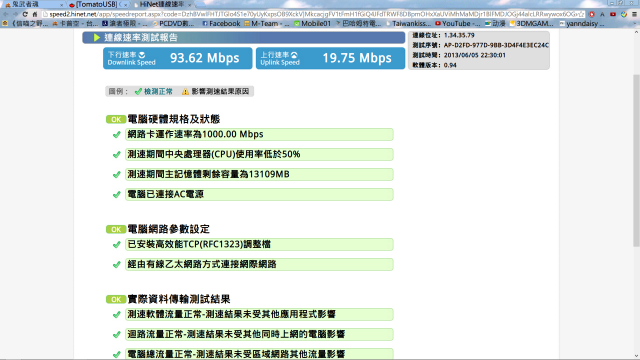Click the Downlink Speed down-arrow icon

pyautogui.click(x=142, y=55)
